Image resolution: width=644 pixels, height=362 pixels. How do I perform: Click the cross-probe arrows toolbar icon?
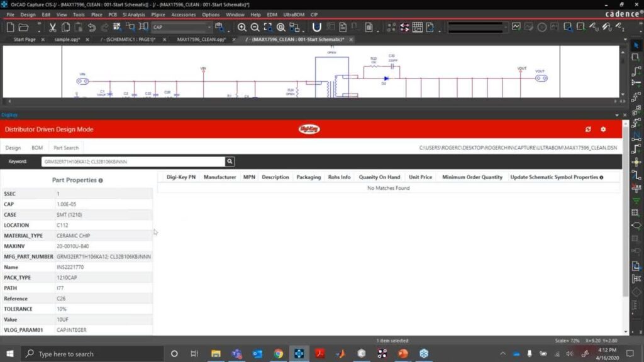tap(404, 28)
